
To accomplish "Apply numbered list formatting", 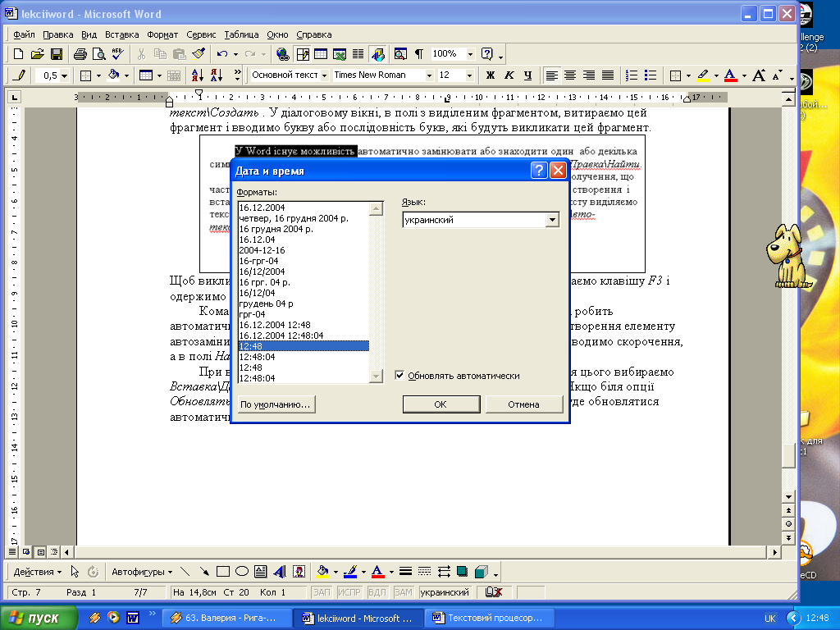I will tap(632, 75).
